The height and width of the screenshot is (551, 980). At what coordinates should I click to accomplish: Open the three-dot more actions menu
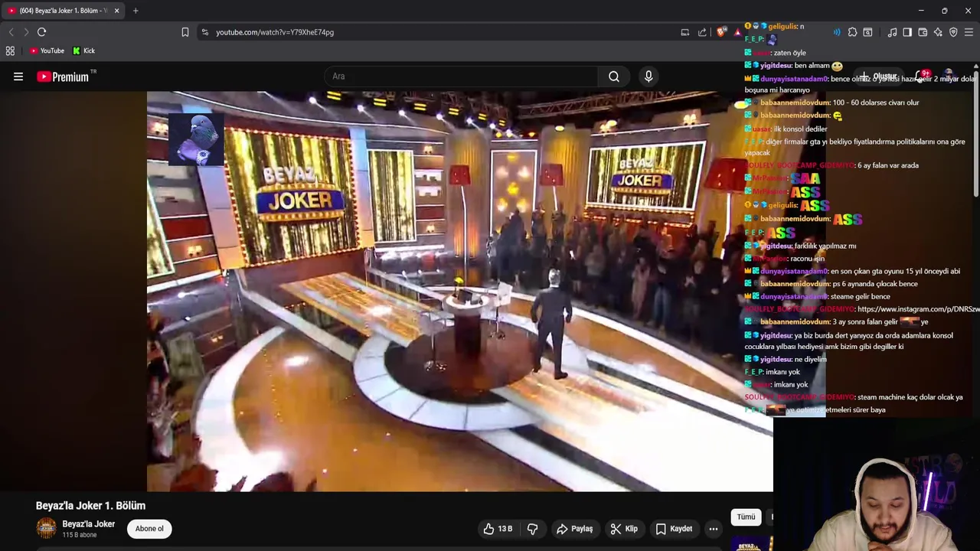(x=714, y=529)
